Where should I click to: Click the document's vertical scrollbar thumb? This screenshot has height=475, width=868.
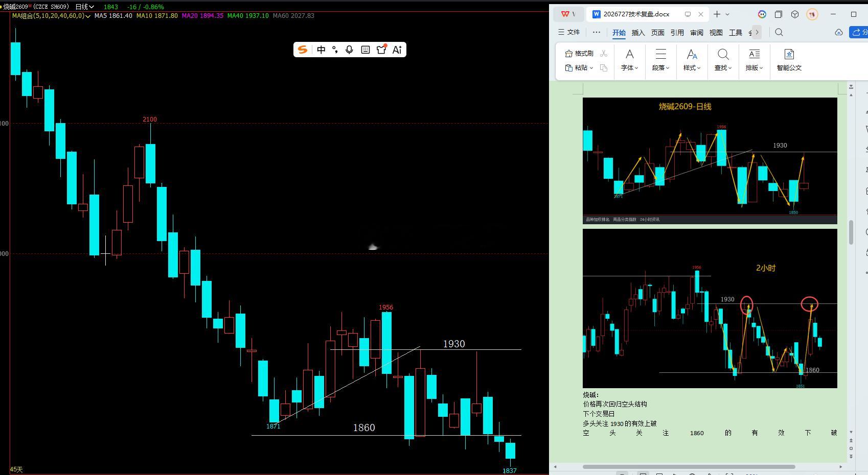[851, 232]
